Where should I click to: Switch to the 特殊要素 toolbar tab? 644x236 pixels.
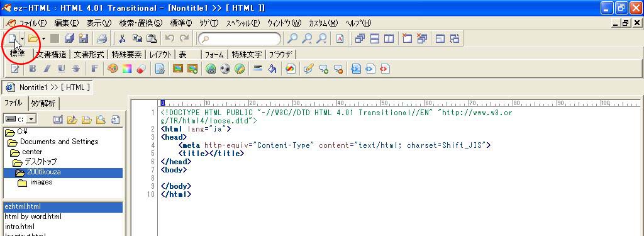127,55
